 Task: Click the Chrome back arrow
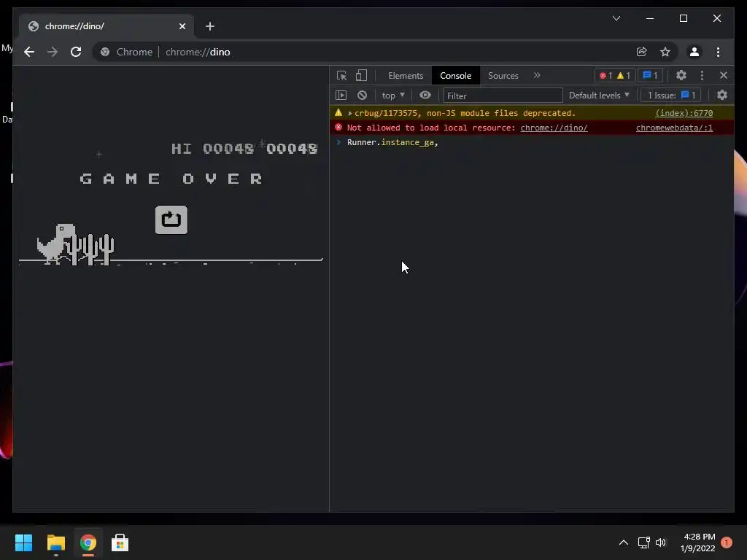click(x=29, y=52)
